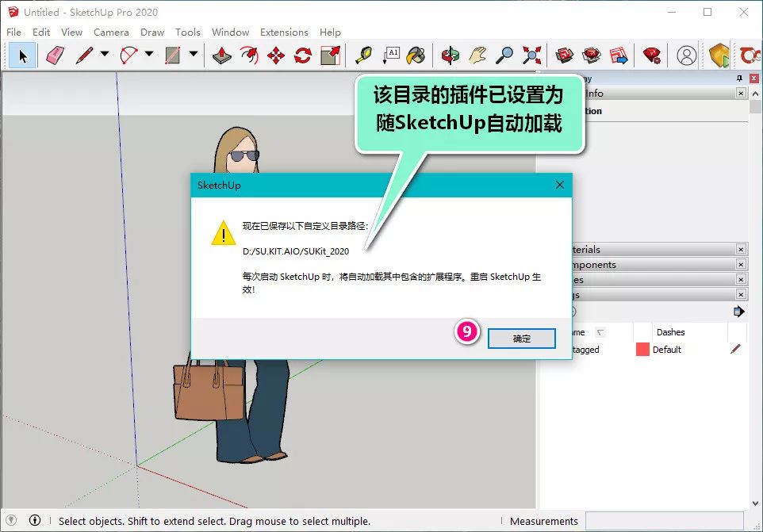763x532 pixels.
Task: Activate the Push/Pull tool
Action: (x=220, y=55)
